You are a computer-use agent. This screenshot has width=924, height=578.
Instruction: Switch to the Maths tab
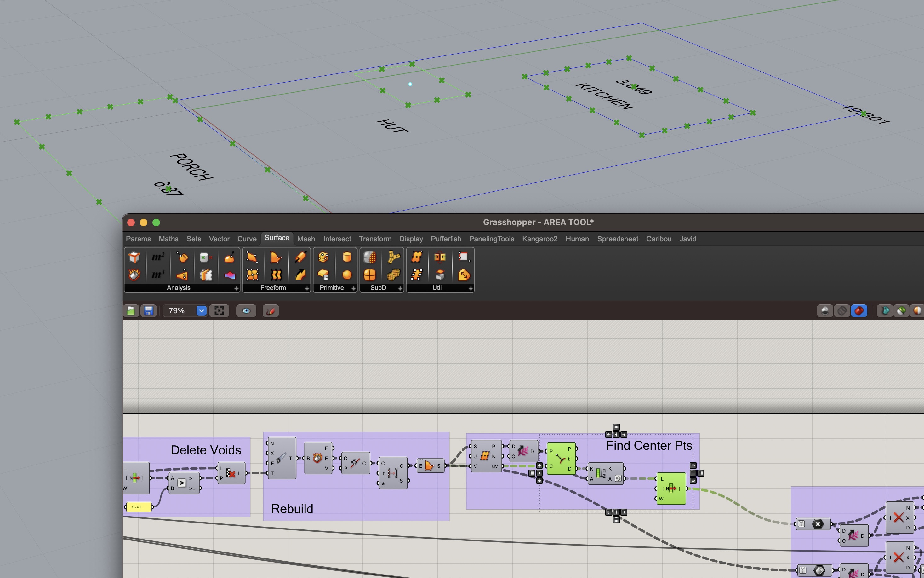(x=168, y=239)
